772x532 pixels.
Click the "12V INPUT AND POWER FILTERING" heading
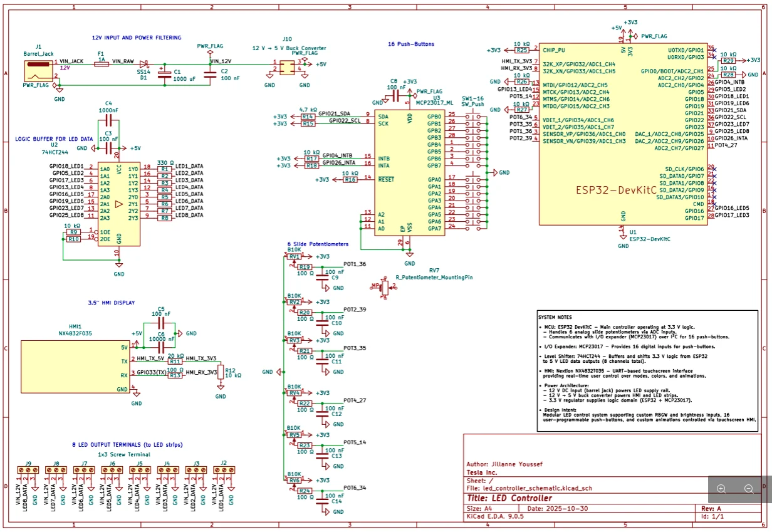pos(137,38)
